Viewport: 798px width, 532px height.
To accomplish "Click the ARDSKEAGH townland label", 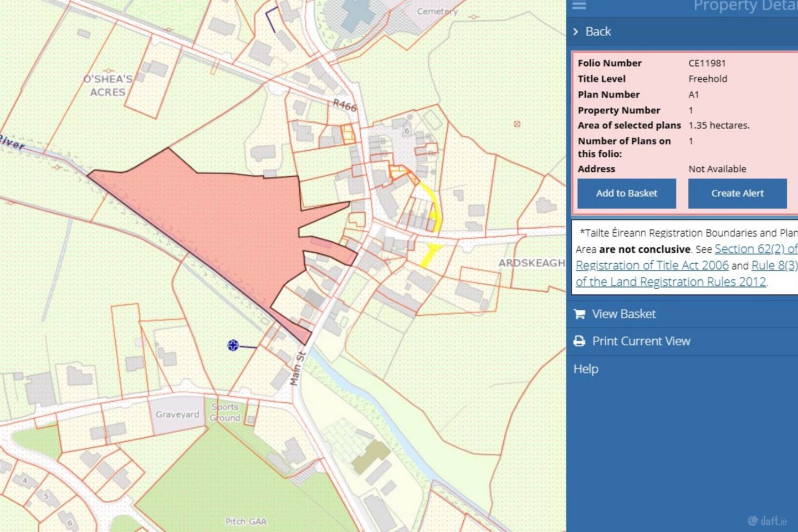I will pos(531,263).
